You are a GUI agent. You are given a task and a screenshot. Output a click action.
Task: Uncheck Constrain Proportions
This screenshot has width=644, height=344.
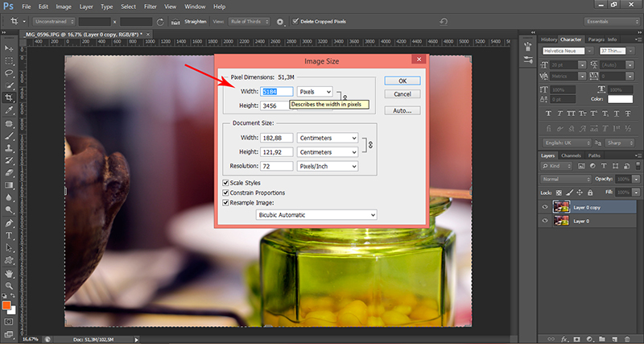225,193
